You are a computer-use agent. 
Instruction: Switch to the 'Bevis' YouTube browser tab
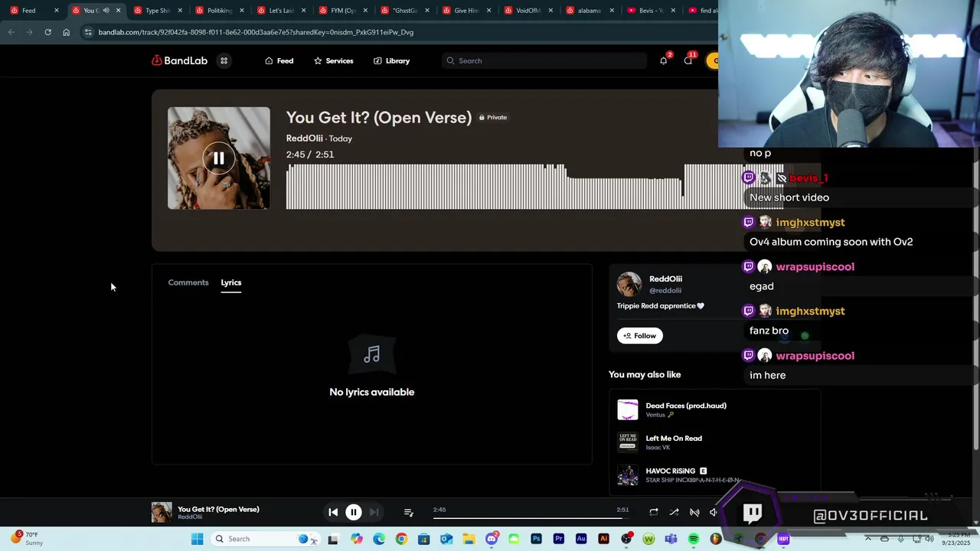click(x=651, y=11)
